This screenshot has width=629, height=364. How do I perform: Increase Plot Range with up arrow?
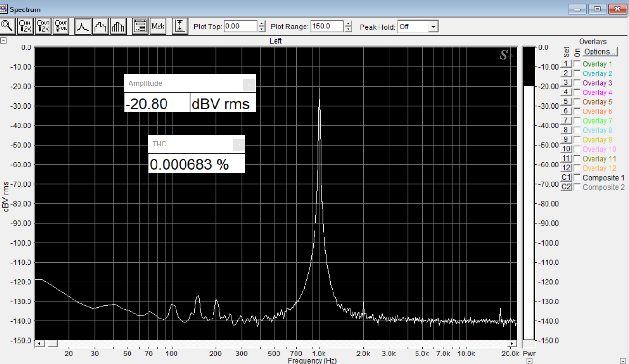pyautogui.click(x=349, y=24)
